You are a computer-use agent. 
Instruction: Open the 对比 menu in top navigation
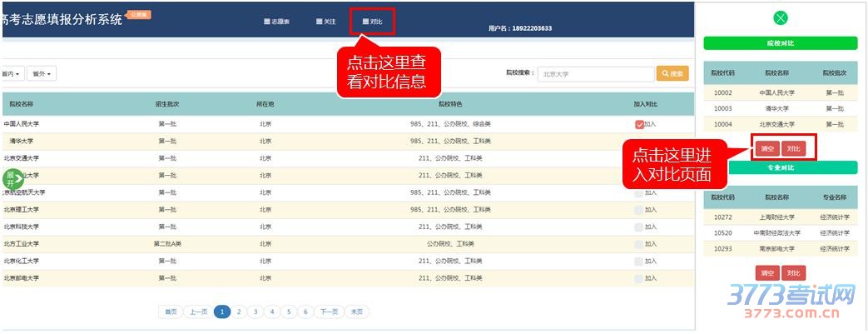(373, 21)
